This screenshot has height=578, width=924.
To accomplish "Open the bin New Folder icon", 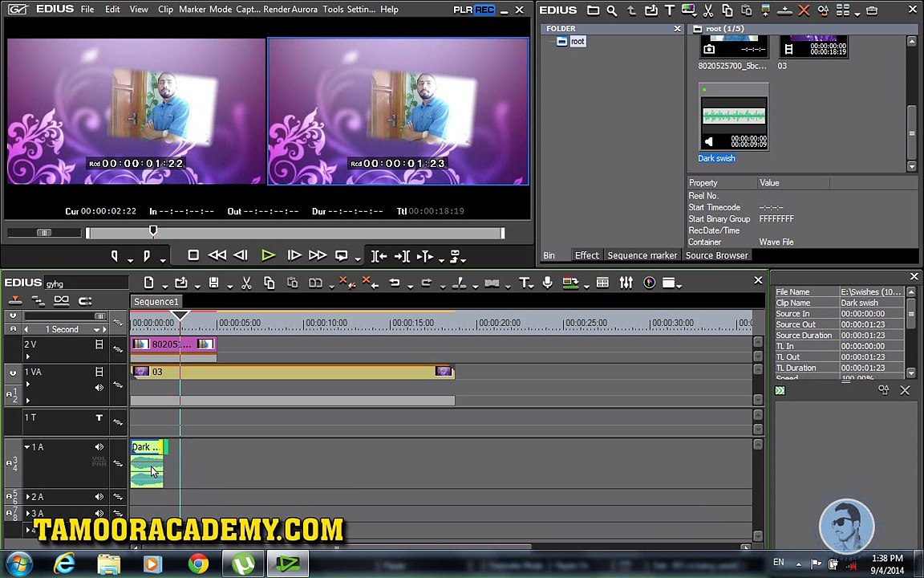I will point(593,10).
